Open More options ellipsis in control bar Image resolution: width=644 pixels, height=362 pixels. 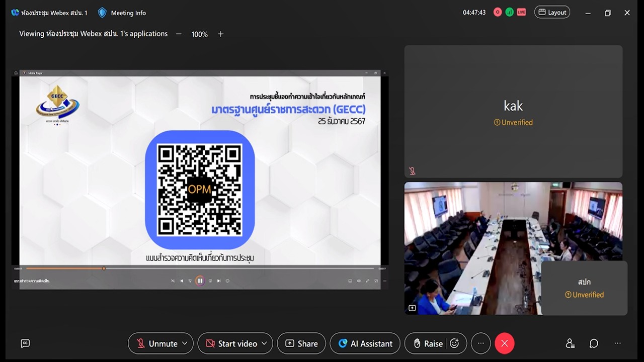point(481,343)
